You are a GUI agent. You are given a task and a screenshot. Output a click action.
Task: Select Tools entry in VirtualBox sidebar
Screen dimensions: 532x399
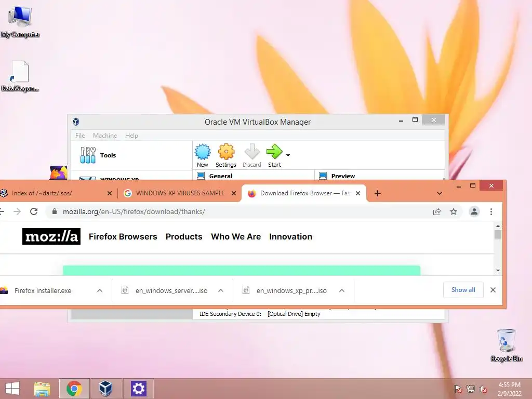pos(131,155)
